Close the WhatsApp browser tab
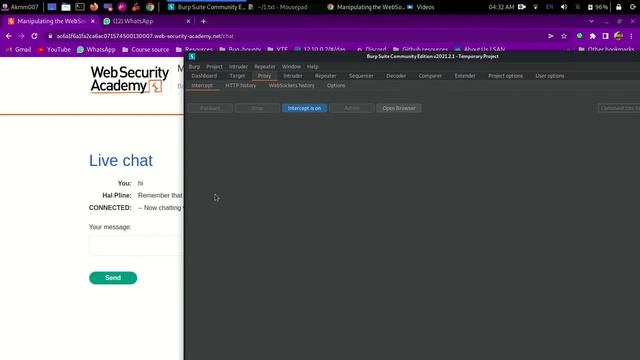The height and width of the screenshot is (360, 640). tap(188, 21)
